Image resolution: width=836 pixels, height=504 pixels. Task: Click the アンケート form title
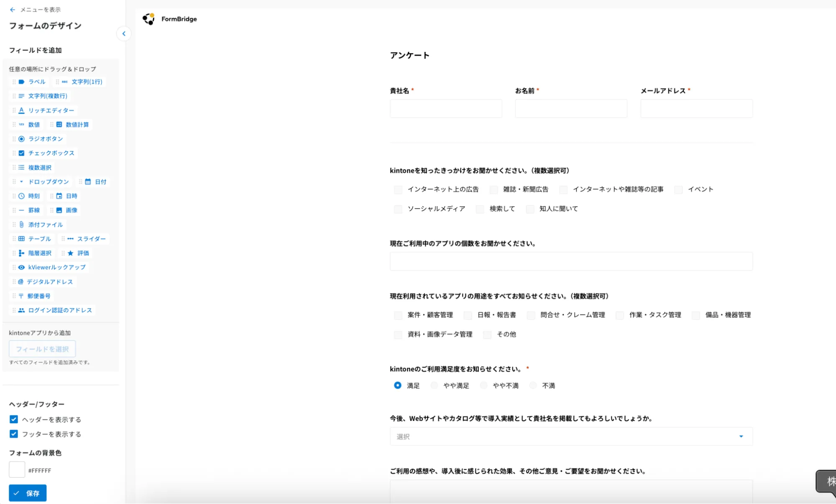[410, 55]
